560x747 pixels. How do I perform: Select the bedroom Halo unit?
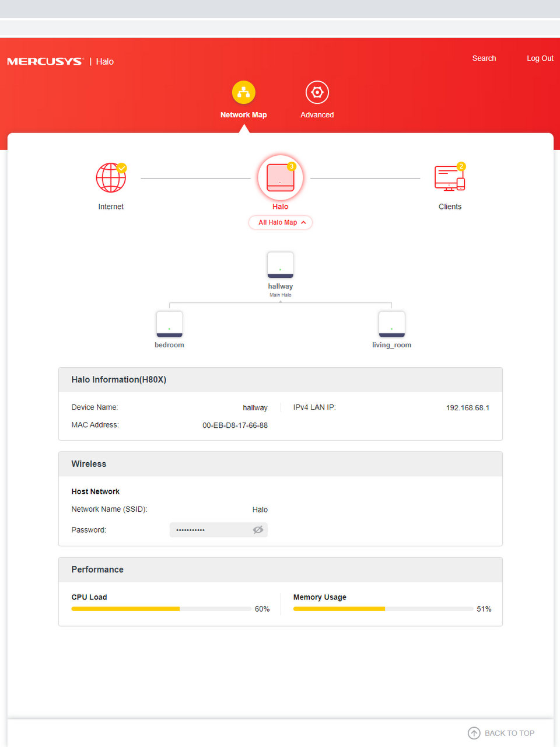(x=169, y=324)
